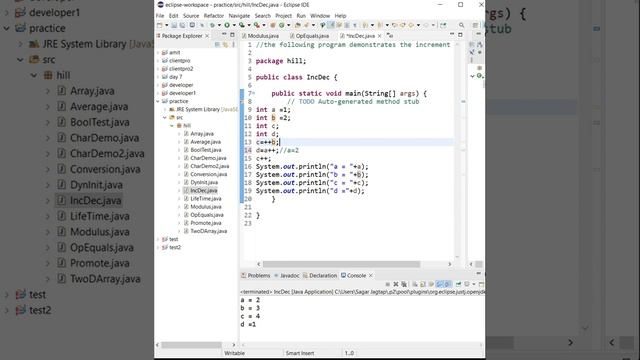Screen dimensions: 640x360
Task: Click the Display Selected Console icon
Action: click(x=467, y=284)
